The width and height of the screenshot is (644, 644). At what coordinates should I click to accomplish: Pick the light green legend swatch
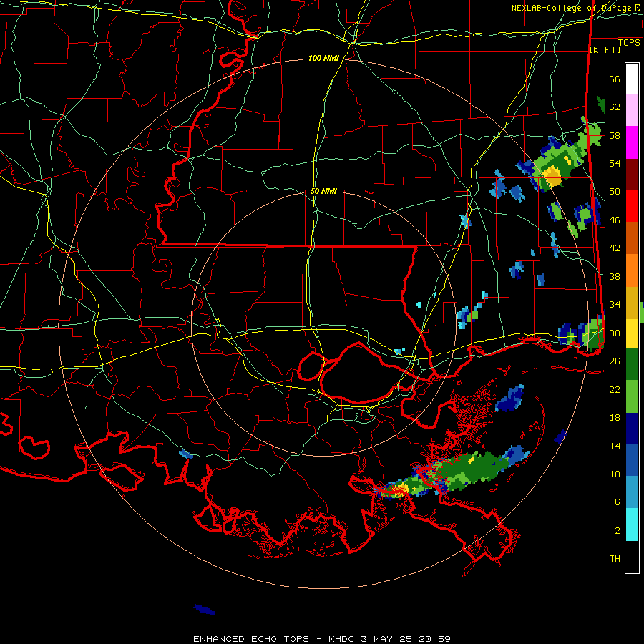(x=632, y=396)
